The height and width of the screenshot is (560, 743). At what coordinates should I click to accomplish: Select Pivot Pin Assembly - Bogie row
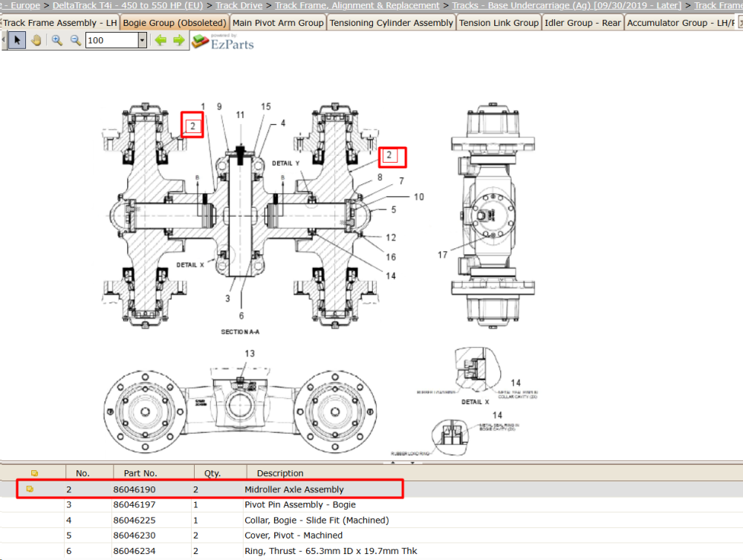(300, 504)
